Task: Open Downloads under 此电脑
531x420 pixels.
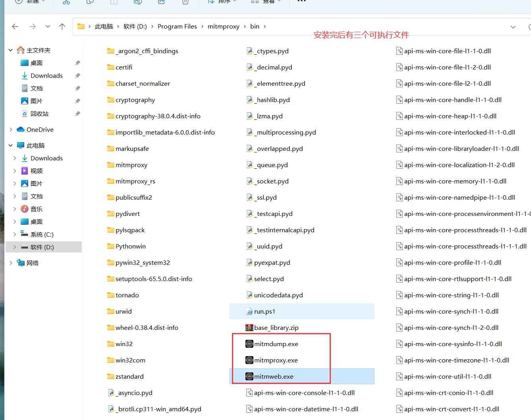Action: point(46,158)
